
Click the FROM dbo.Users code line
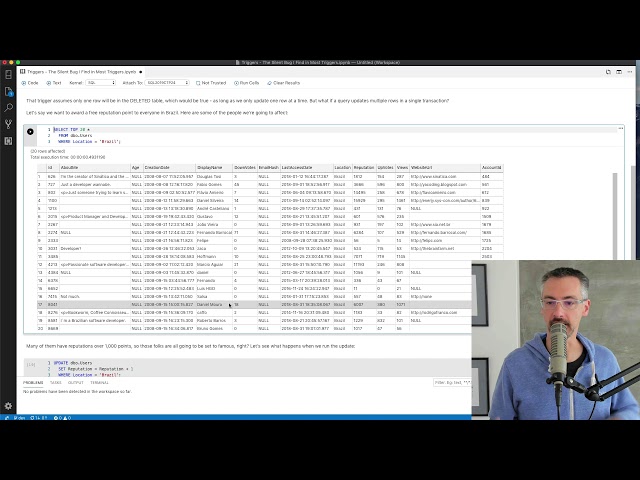(75, 136)
